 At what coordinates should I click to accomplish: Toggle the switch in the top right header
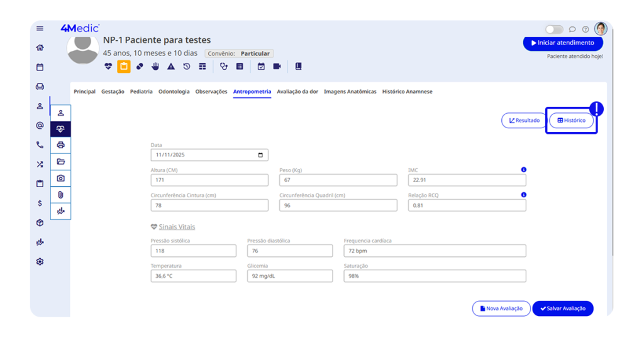554,30
